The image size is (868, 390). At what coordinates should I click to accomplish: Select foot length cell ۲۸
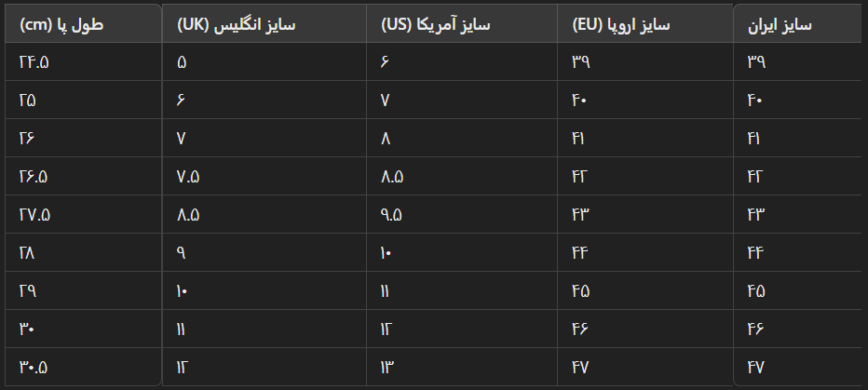[x=84, y=253]
